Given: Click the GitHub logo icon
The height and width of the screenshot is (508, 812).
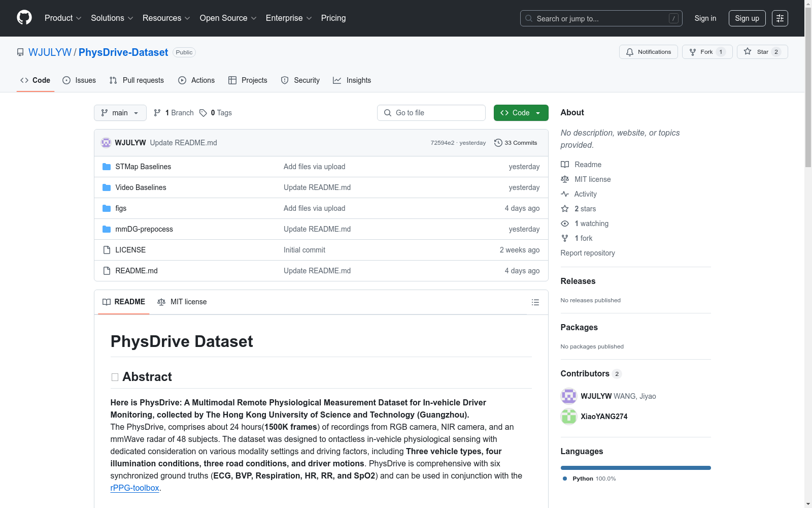Looking at the screenshot, I should tap(24, 18).
